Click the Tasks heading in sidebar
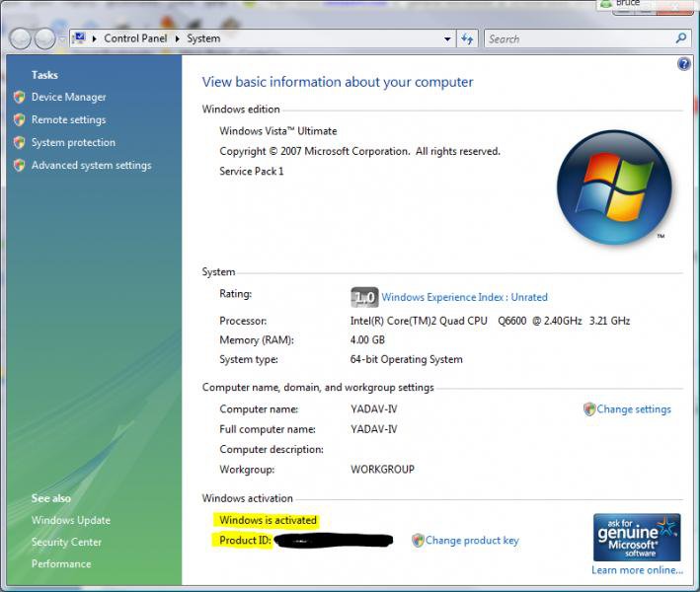 pos(44,75)
